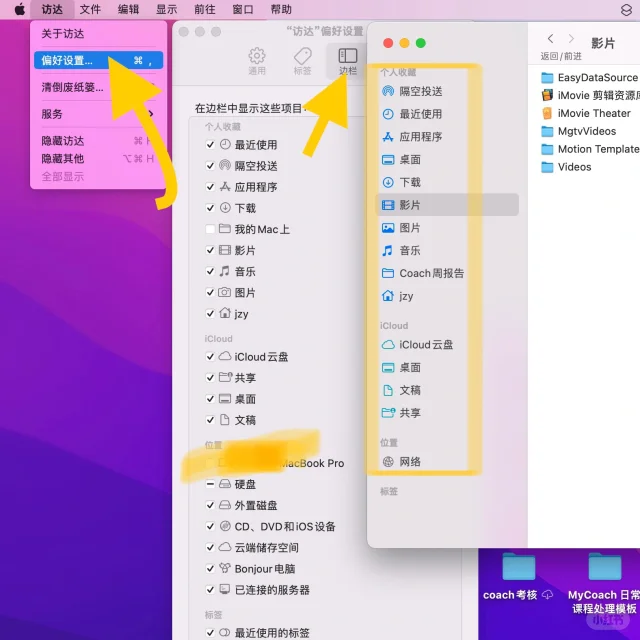The height and width of the screenshot is (640, 640).
Task: Click the 最近使用 clock icon in sidebar
Action: click(388, 114)
